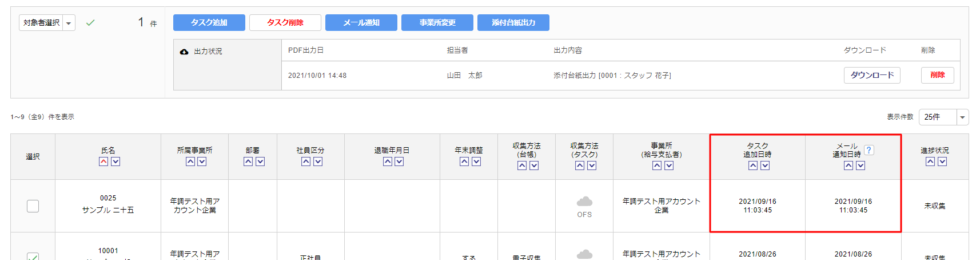Sort 事業所(給与支払者) column descending

669,166
